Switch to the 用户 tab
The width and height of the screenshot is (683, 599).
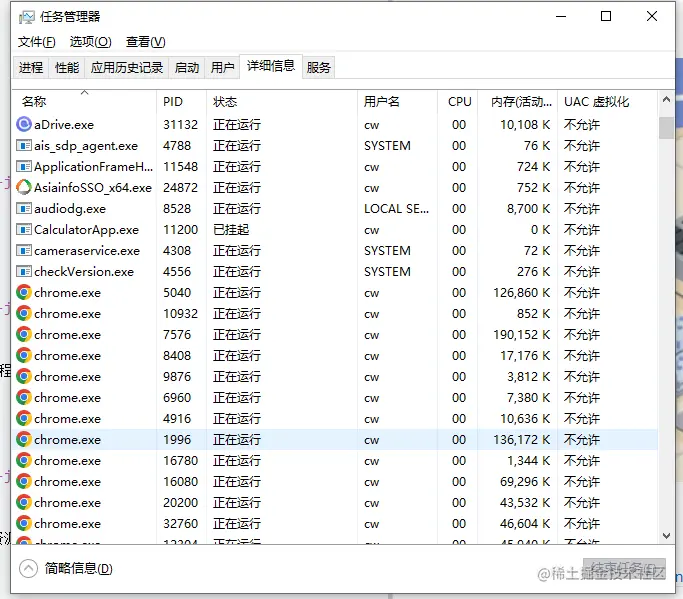click(222, 68)
